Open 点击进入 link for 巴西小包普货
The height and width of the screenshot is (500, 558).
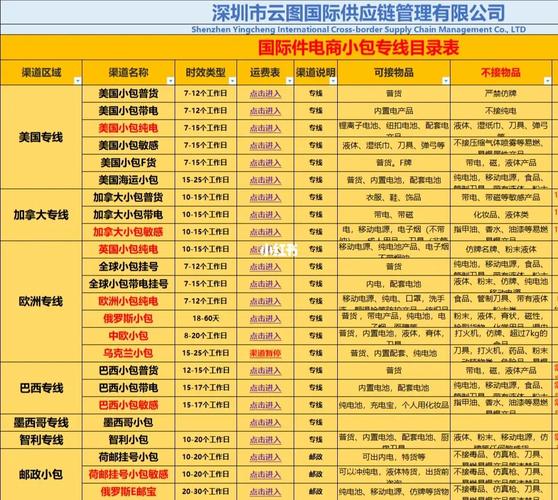(265, 371)
